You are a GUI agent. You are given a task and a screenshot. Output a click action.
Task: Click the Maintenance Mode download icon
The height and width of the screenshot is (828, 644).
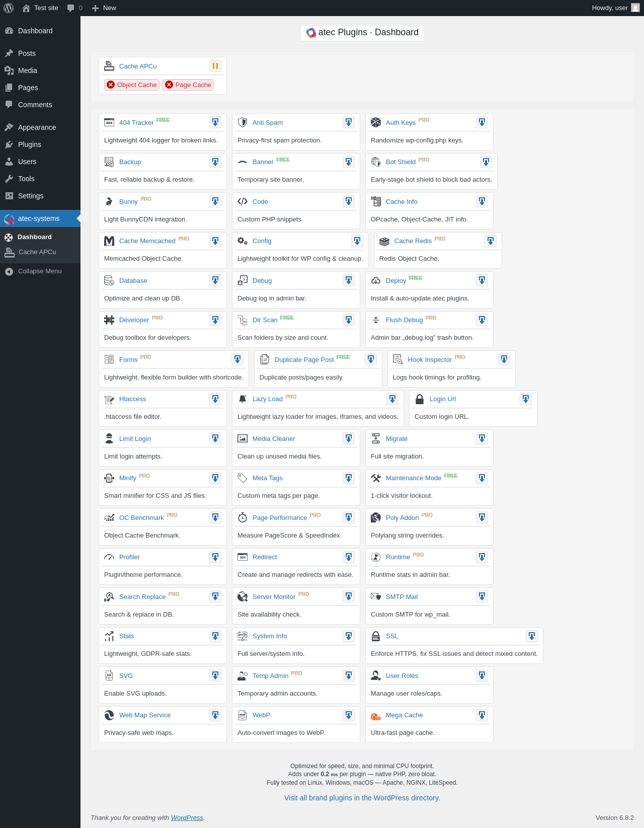482,478
